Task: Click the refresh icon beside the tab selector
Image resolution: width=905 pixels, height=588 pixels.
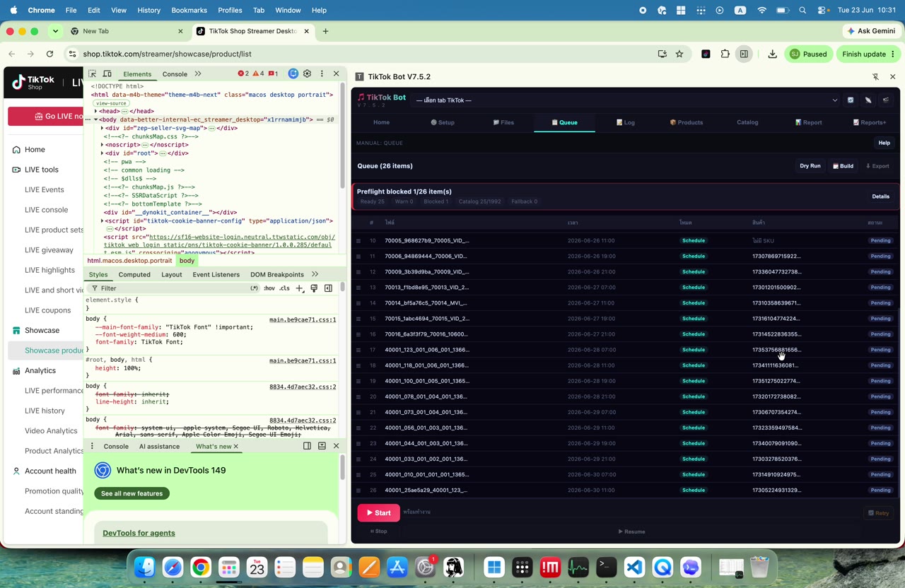Action: [x=851, y=100]
